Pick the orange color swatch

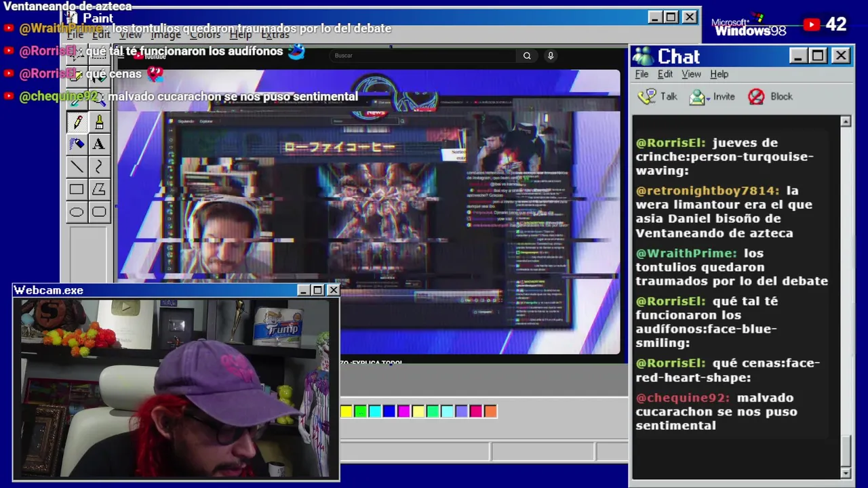(490, 411)
